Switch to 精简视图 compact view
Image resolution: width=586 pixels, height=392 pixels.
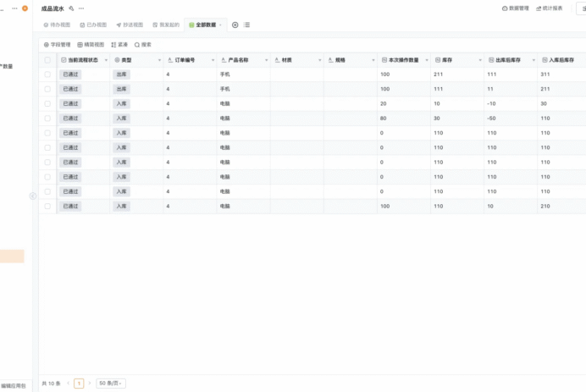click(91, 45)
